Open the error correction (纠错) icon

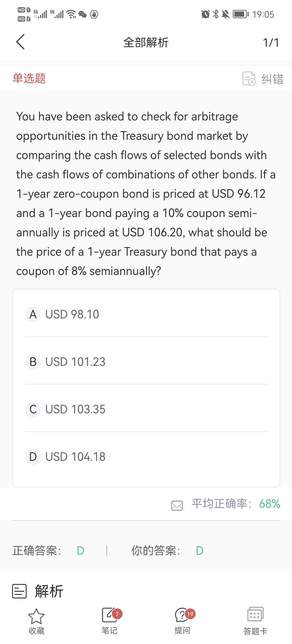pyautogui.click(x=249, y=79)
